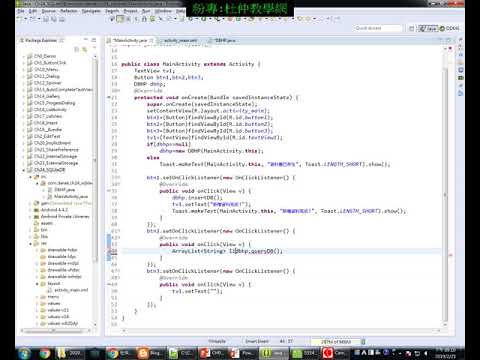
Task: Click the Smart Insert status entry
Action: [257, 341]
